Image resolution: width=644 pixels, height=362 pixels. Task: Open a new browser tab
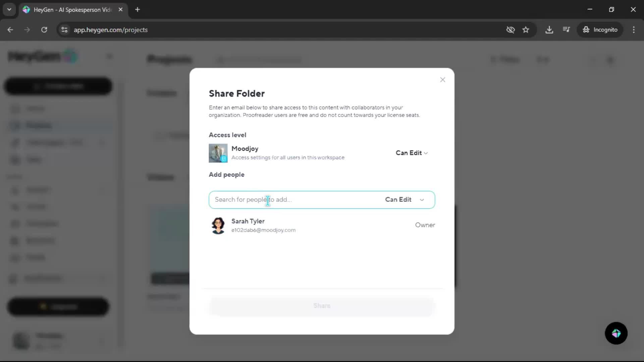[138, 10]
